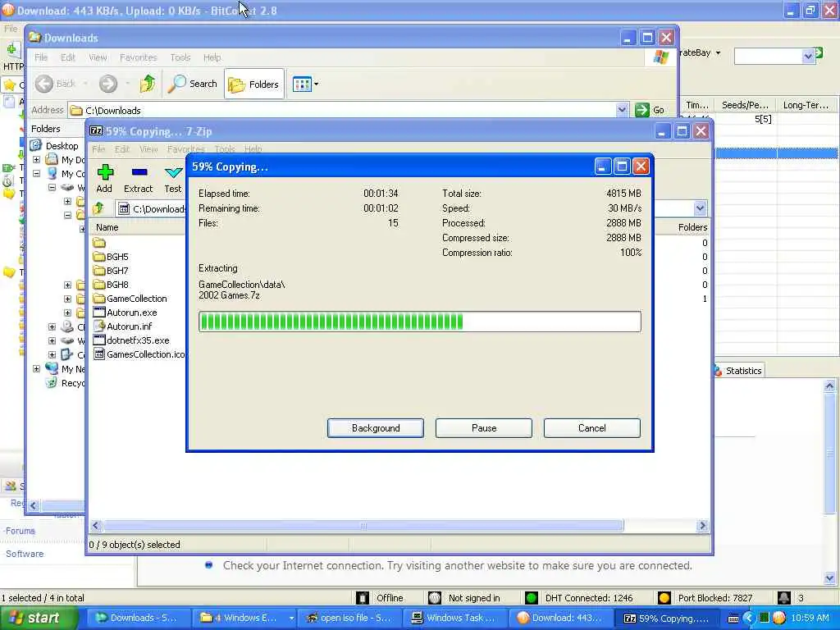Switch to open iso file taskbar button

(349, 619)
